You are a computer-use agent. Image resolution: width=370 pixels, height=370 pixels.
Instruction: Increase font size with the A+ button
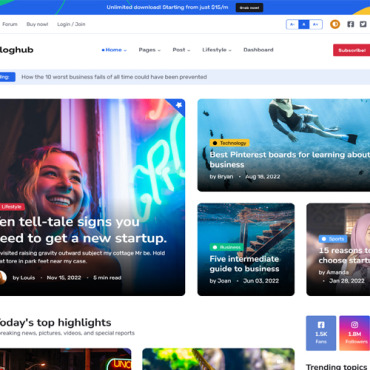click(315, 24)
